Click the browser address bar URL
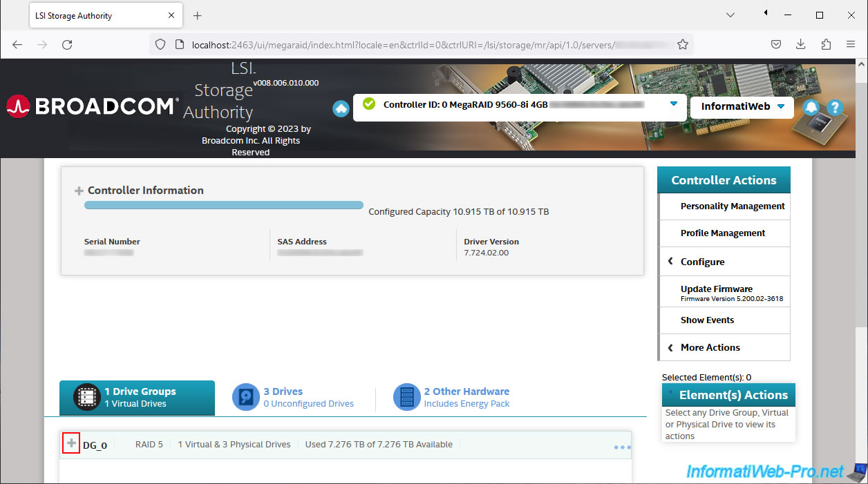This screenshot has height=484, width=868. point(403,44)
